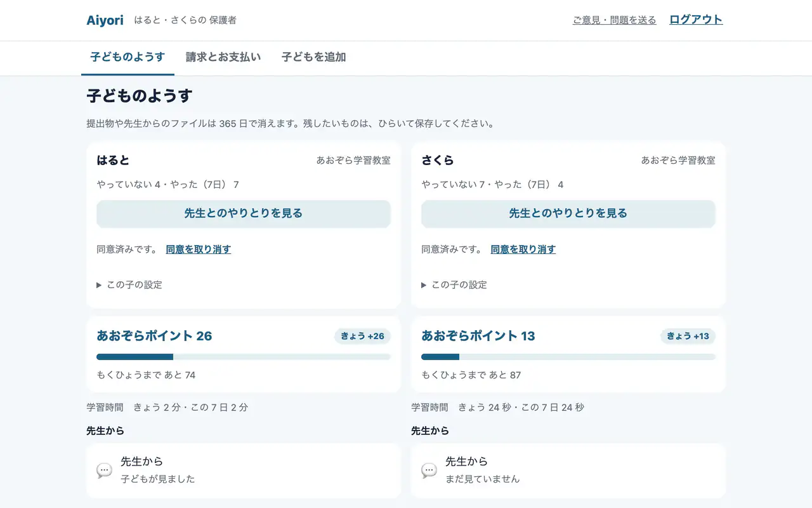Click さくら card name heading
The image size is (812, 508).
[x=438, y=161]
